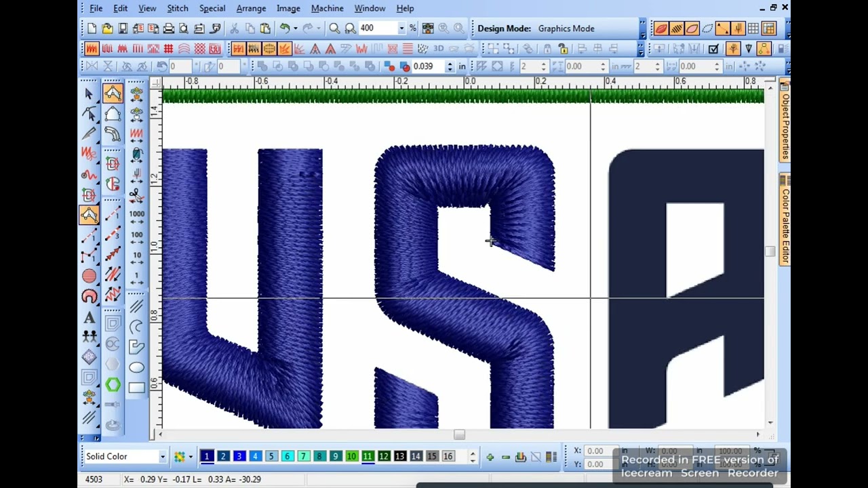Toggle the pink leaf outline display button
The image size is (868, 488).
(x=692, y=28)
